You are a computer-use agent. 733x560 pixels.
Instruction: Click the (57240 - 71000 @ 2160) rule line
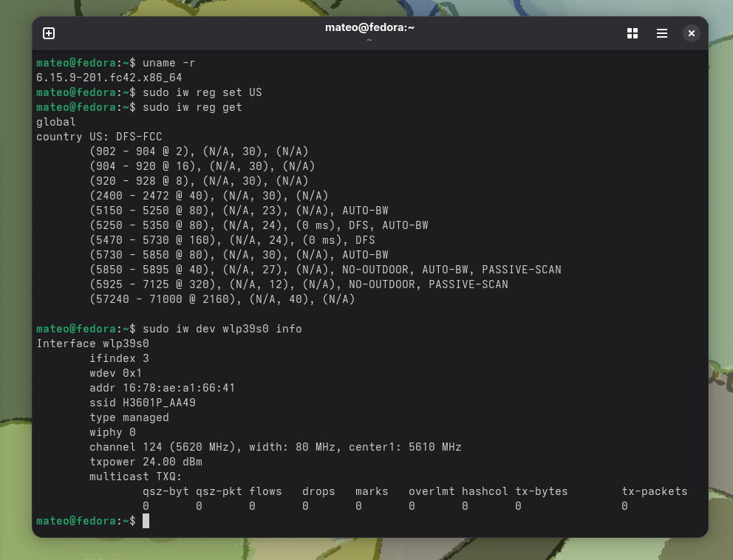point(222,299)
